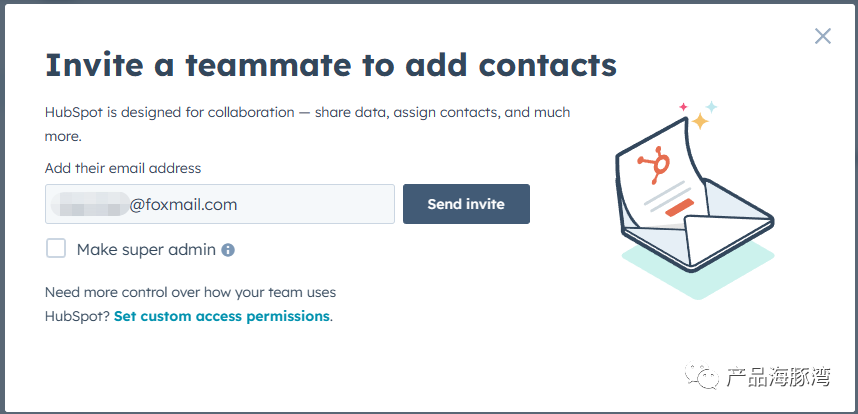The image size is (858, 414).
Task: Click the Add their email address label
Action: [x=123, y=168]
